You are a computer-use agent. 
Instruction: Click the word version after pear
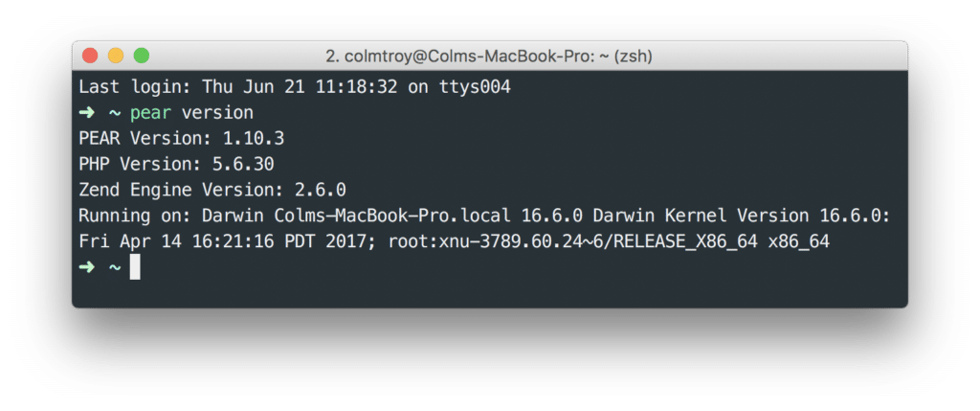click(x=217, y=113)
